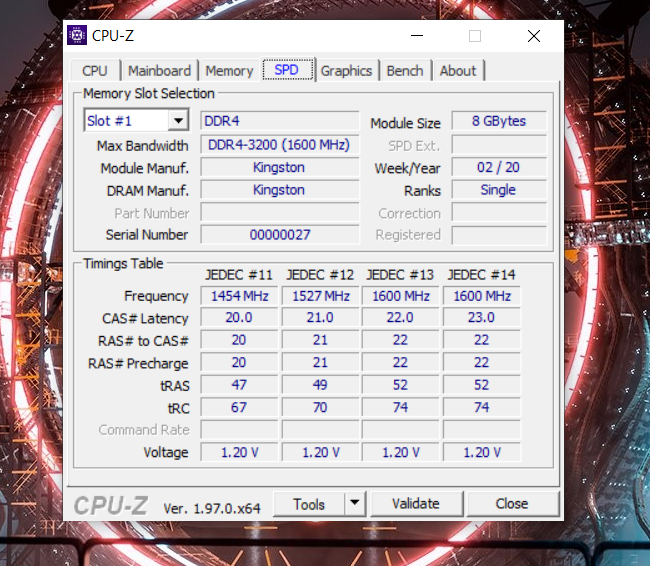Click the JEDEC #11 empty Command Rate cell
650x566 pixels.
click(239, 430)
